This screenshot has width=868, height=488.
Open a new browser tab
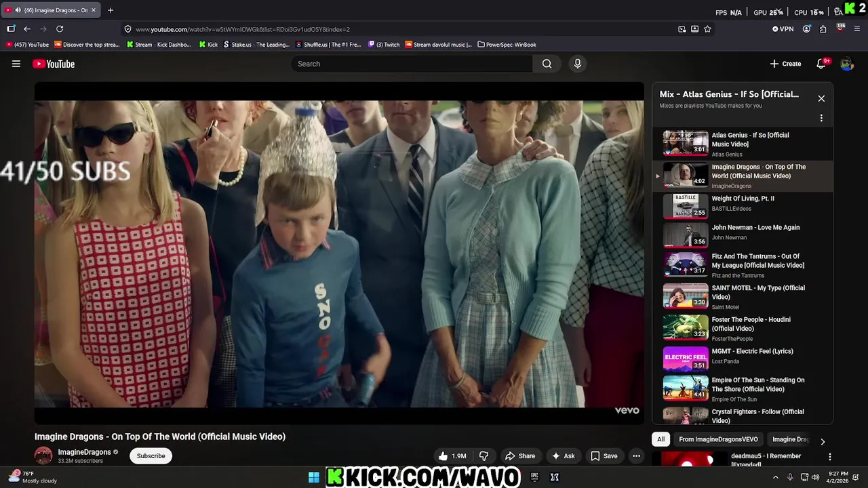[111, 10]
